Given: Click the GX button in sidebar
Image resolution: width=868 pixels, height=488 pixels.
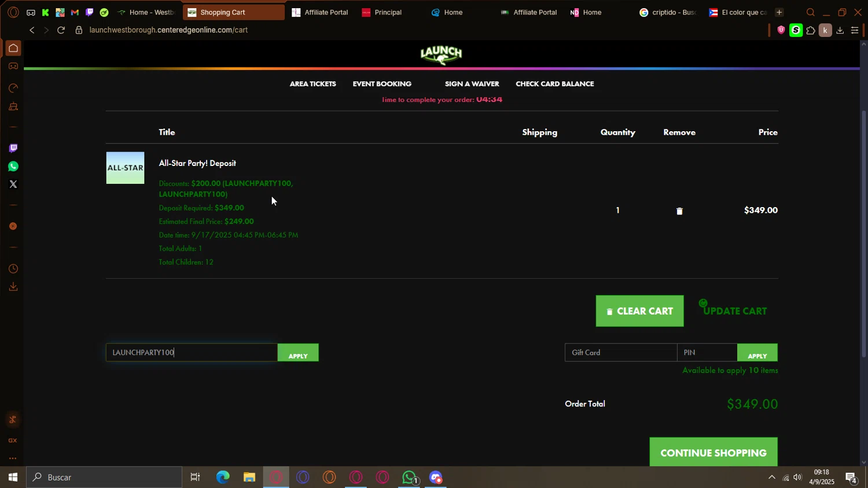Looking at the screenshot, I should coord(13,441).
